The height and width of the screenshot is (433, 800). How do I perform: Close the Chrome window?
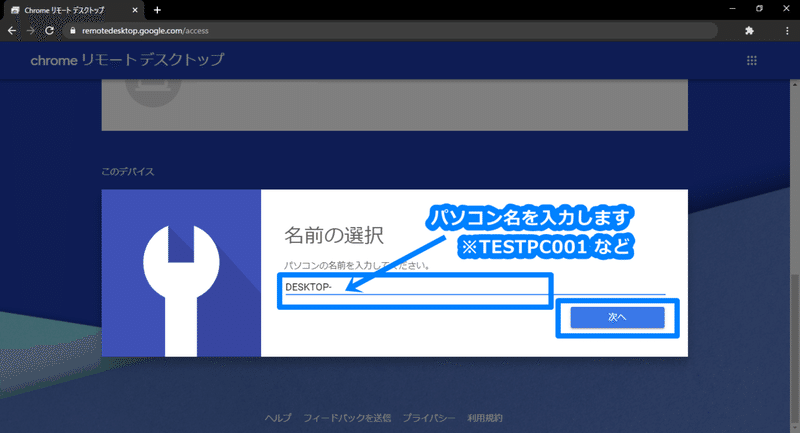(x=786, y=9)
